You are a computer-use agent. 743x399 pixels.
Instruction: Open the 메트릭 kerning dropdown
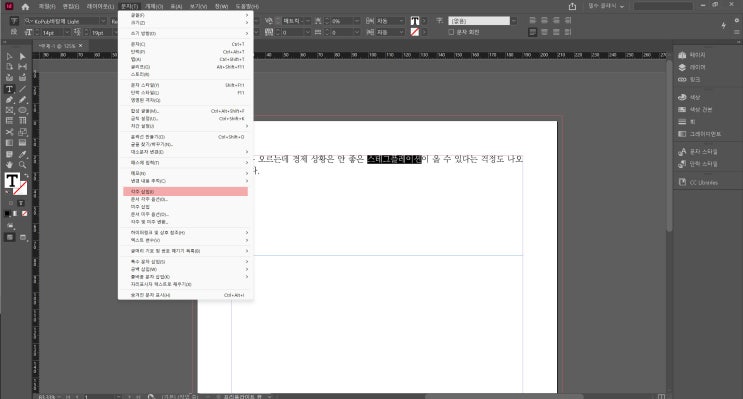click(308, 21)
